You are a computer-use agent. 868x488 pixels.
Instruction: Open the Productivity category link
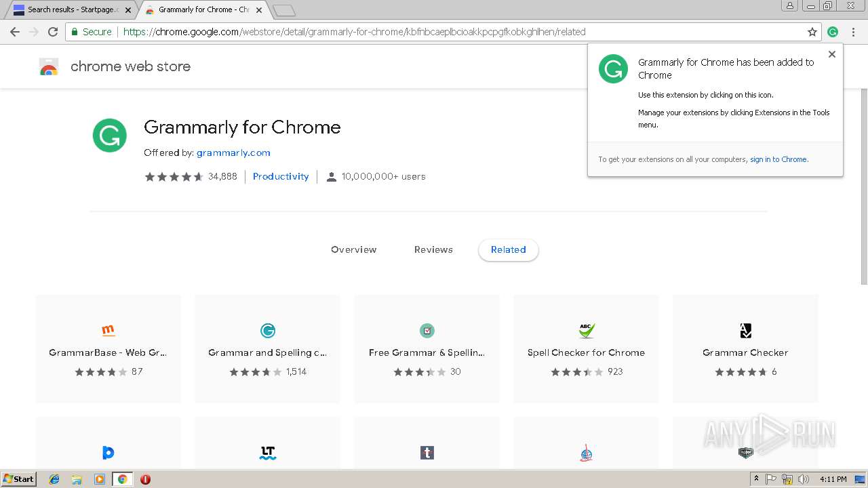click(281, 176)
